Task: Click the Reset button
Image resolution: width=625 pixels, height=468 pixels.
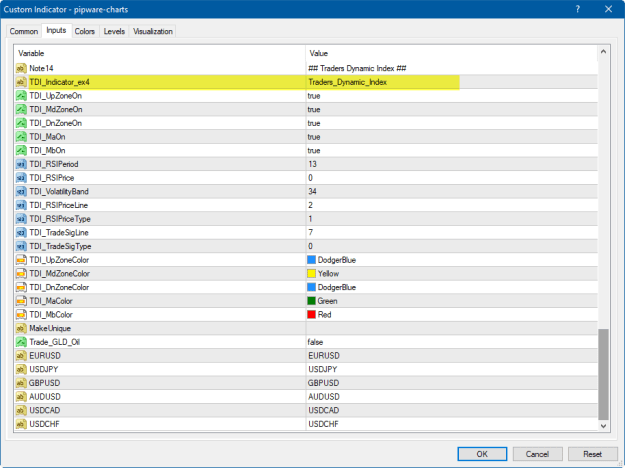Action: coord(593,454)
